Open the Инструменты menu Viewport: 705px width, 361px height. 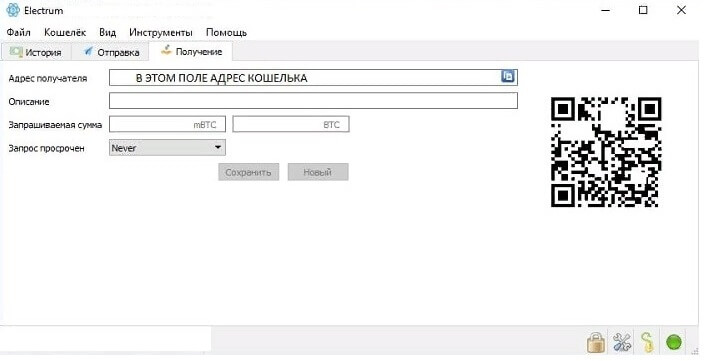coord(161,32)
